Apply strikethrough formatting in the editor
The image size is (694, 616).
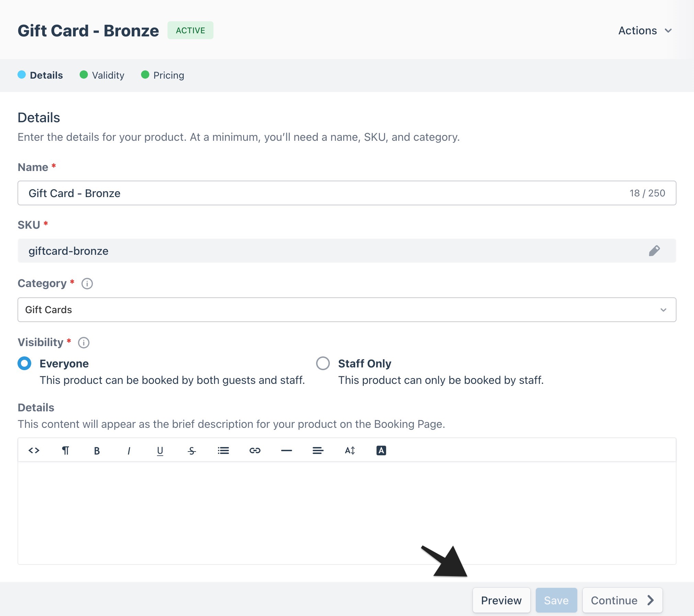192,450
